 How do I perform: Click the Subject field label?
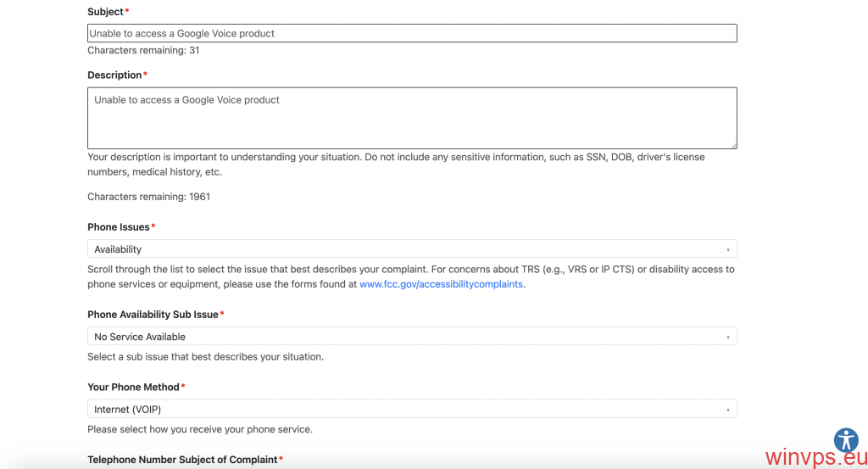(105, 12)
